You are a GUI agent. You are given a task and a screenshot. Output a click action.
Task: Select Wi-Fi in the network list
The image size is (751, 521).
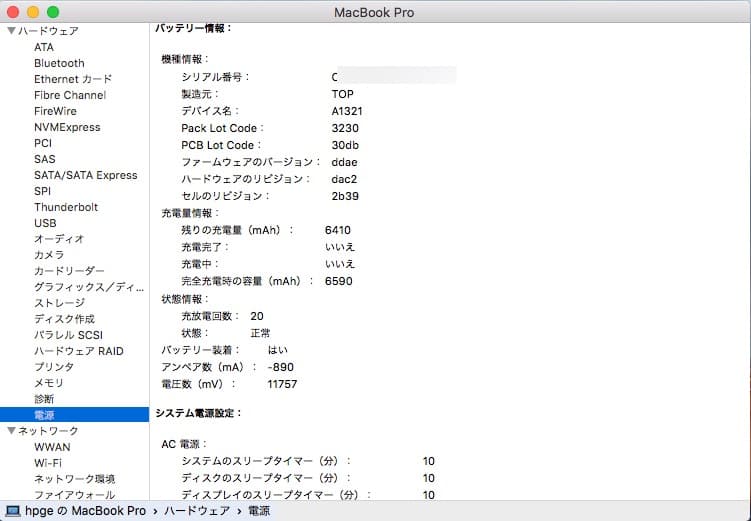click(48, 463)
